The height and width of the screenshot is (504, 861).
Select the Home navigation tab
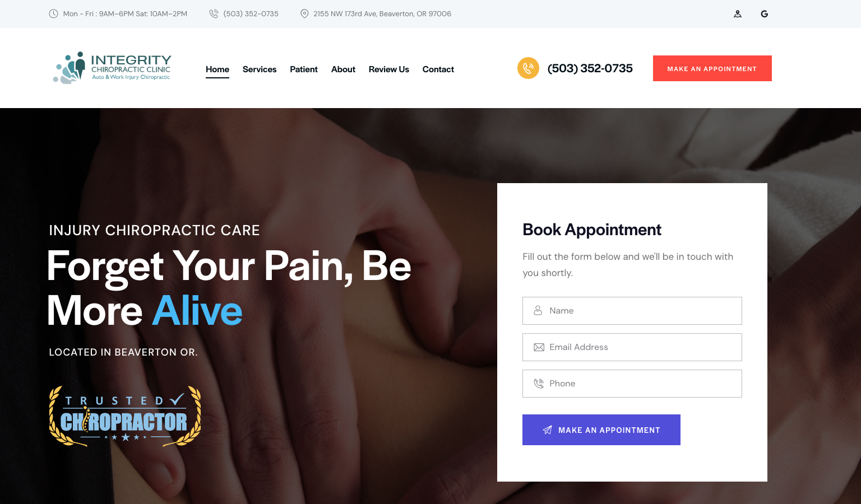coord(217,69)
